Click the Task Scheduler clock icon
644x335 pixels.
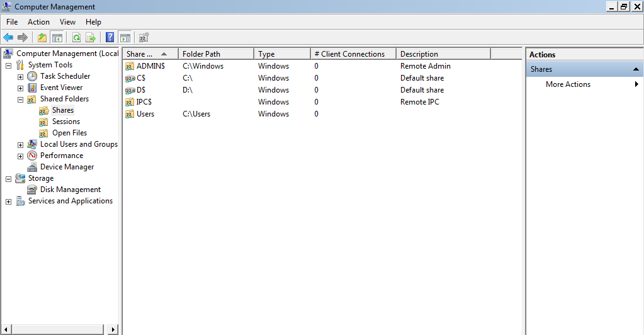[x=32, y=76]
